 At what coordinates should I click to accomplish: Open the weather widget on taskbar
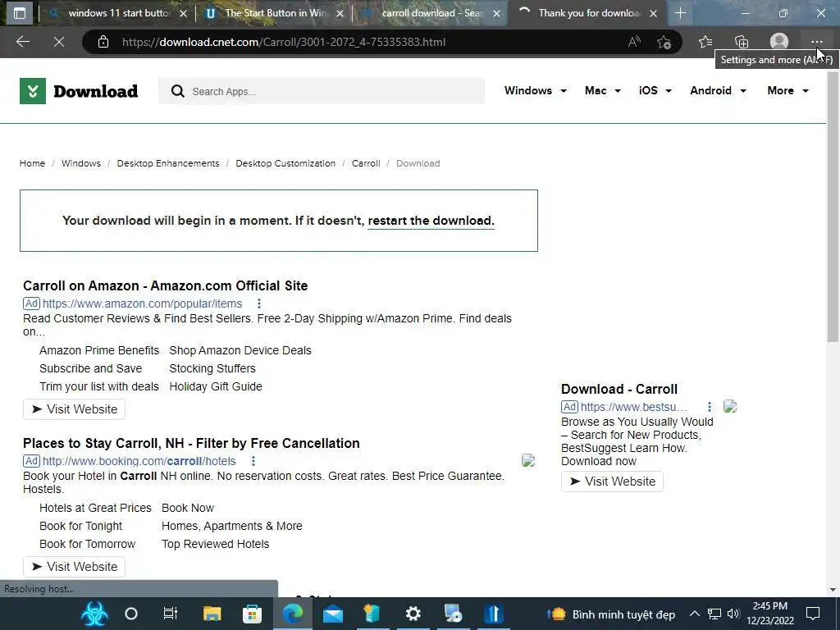point(610,614)
